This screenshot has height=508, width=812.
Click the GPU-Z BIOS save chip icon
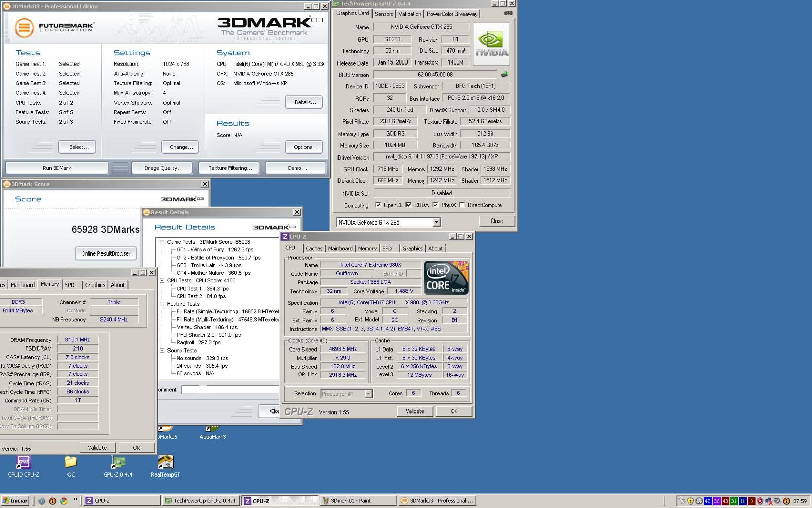click(504, 74)
